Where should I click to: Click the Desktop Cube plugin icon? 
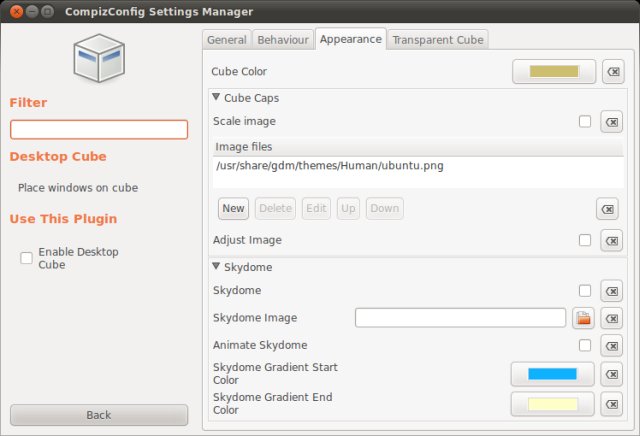(99, 58)
